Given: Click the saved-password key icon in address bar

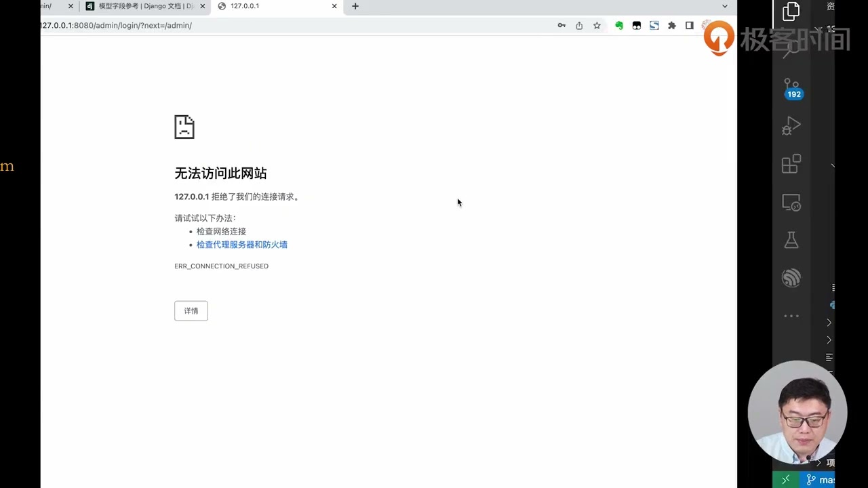Looking at the screenshot, I should (x=561, y=25).
